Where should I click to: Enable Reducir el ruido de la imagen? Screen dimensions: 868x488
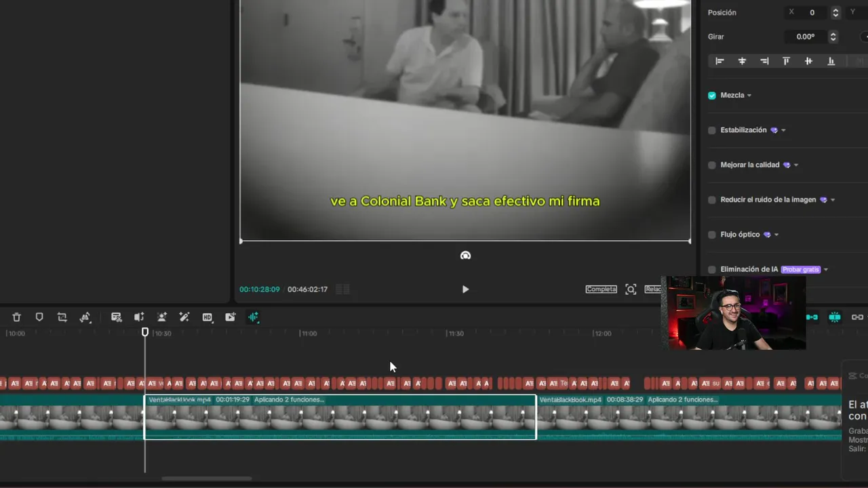coord(712,200)
